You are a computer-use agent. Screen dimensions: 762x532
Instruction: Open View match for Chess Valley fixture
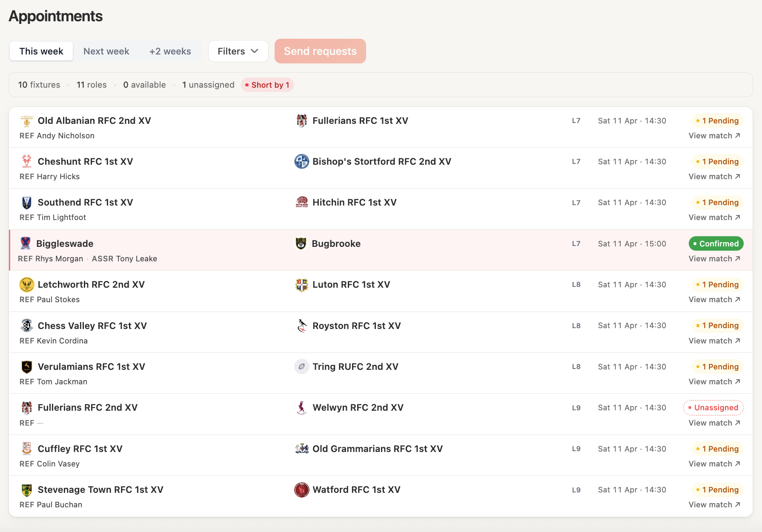[x=714, y=341]
